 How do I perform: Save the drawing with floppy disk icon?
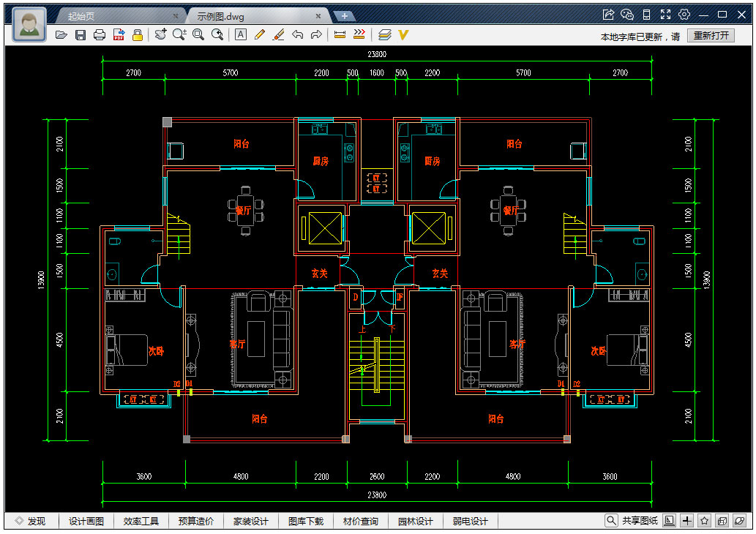coord(81,34)
